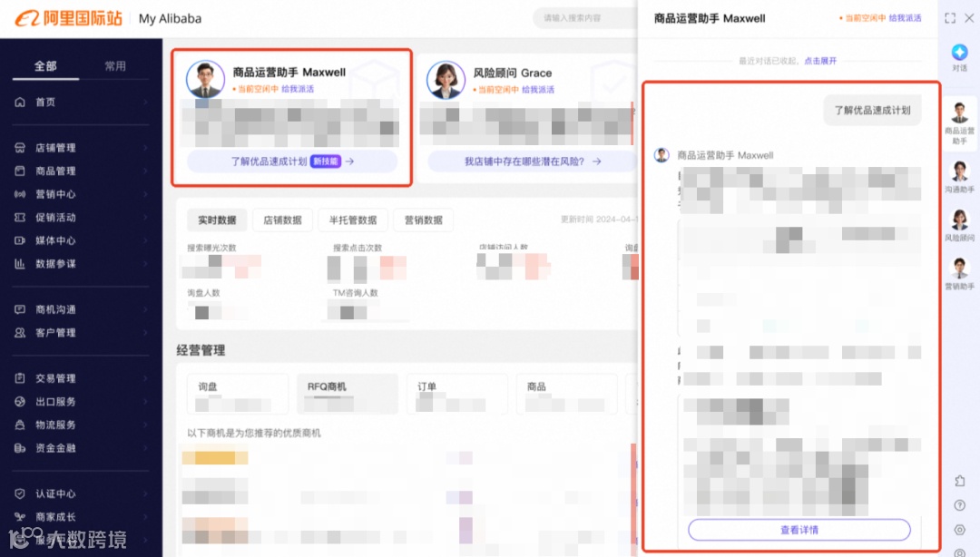Click the settings gear icon in right rail
Screen dimensions: 980x557
[960, 530]
